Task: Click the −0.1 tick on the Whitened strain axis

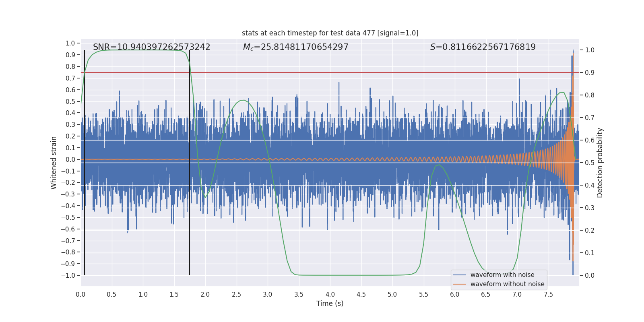Action: tap(68, 171)
